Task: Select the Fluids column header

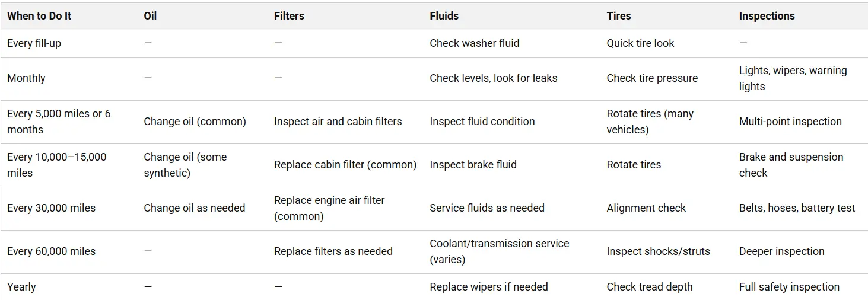Action: point(444,16)
